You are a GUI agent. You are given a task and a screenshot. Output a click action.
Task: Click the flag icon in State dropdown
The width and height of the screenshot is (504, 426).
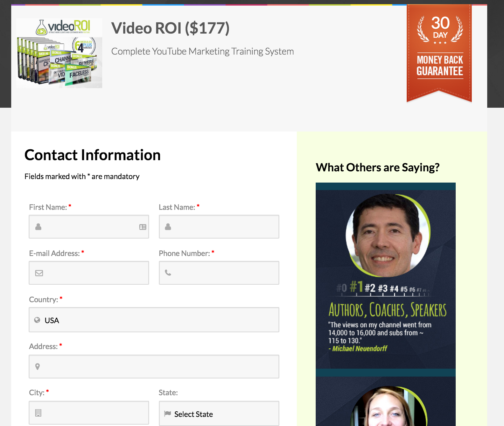168,413
